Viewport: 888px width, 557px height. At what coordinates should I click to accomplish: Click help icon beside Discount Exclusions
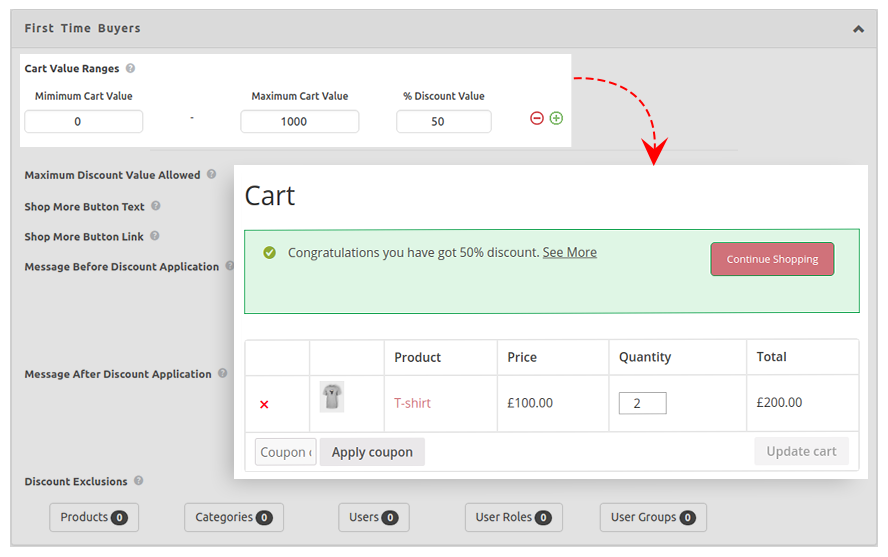click(x=139, y=481)
